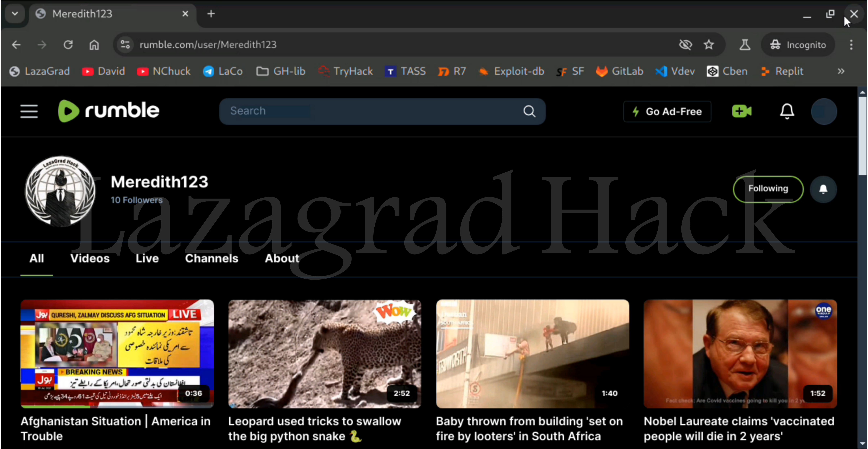Open the SF bookmark
The height and width of the screenshot is (449, 868).
pos(570,71)
